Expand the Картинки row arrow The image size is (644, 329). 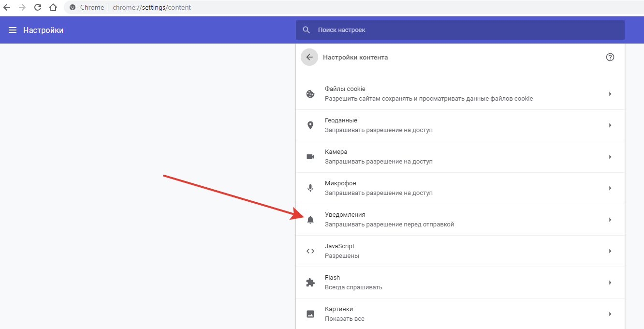[610, 314]
